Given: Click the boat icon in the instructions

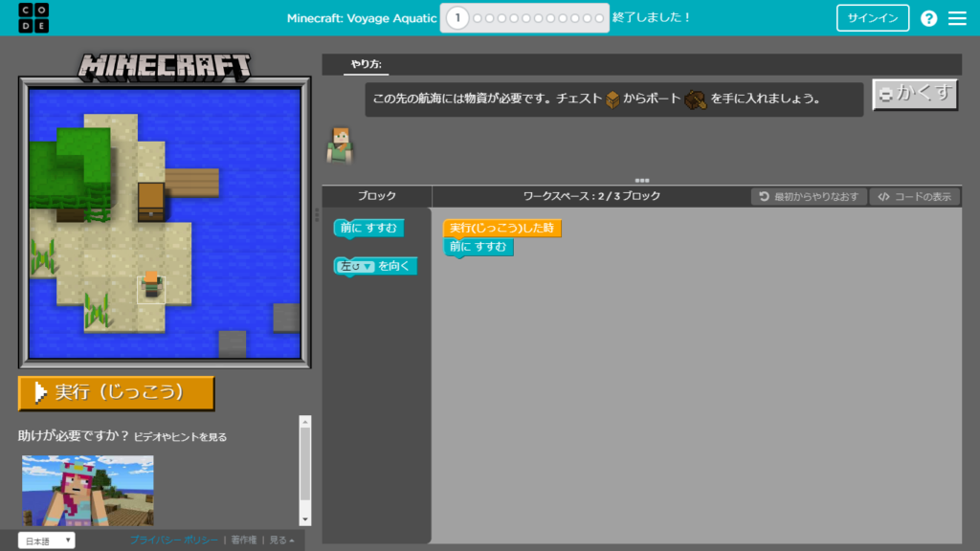Looking at the screenshot, I should 695,99.
